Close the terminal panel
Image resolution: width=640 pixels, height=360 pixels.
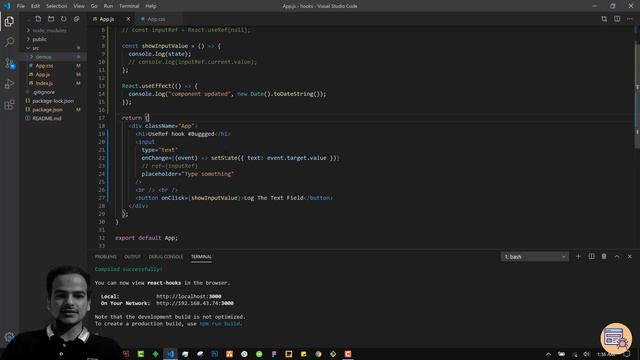[630, 256]
